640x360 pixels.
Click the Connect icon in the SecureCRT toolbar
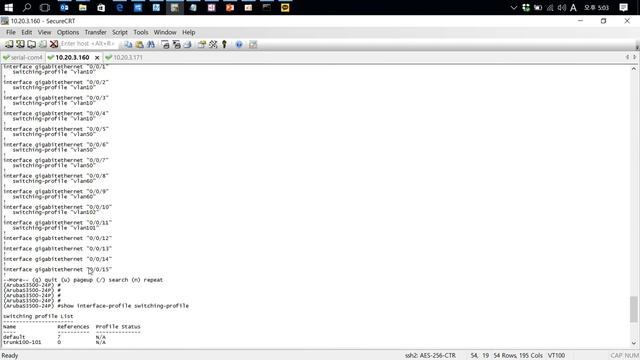click(x=9, y=44)
